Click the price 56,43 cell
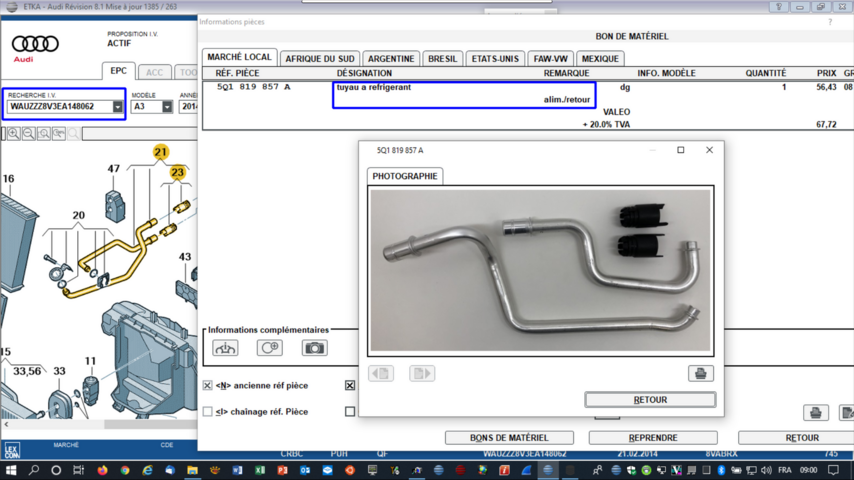 826,87
